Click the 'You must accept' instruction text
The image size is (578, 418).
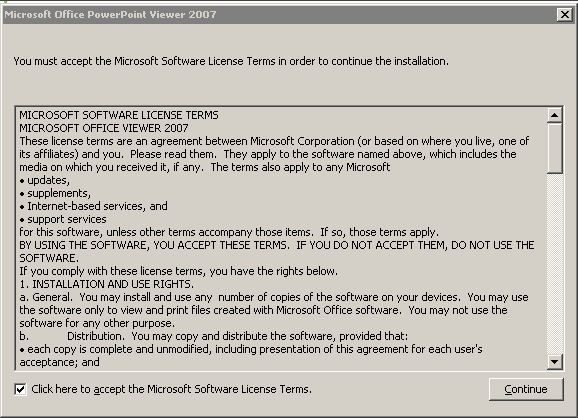[231, 61]
